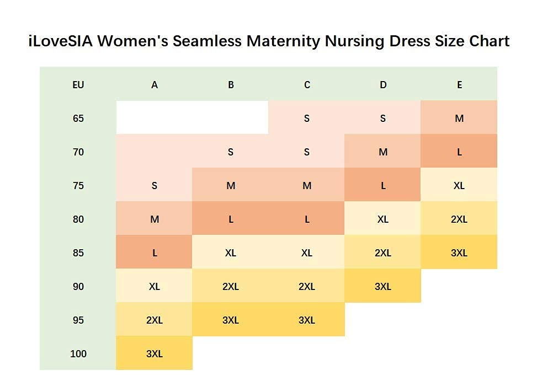
Task: Select the column header B
Action: point(231,85)
